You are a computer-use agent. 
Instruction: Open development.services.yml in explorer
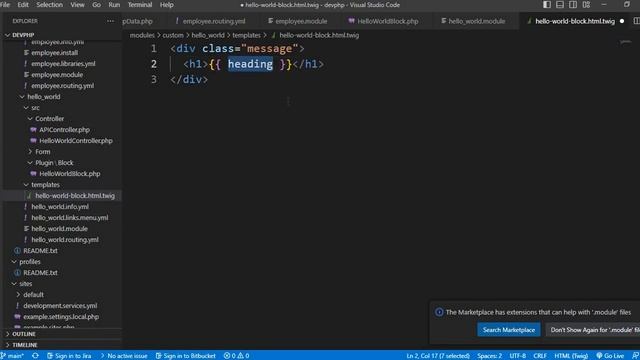pos(61,306)
